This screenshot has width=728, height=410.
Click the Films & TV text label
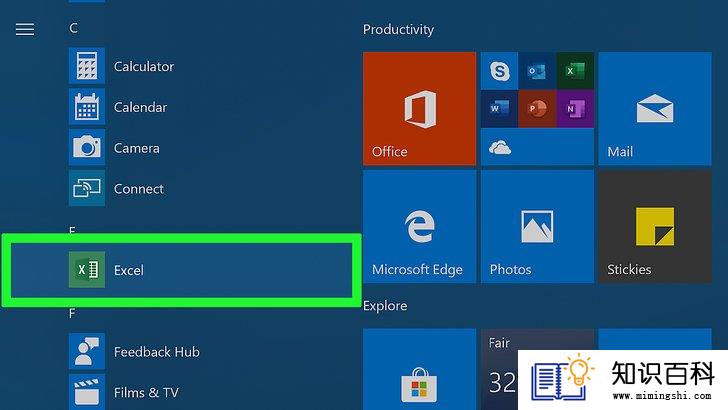pyautogui.click(x=146, y=393)
